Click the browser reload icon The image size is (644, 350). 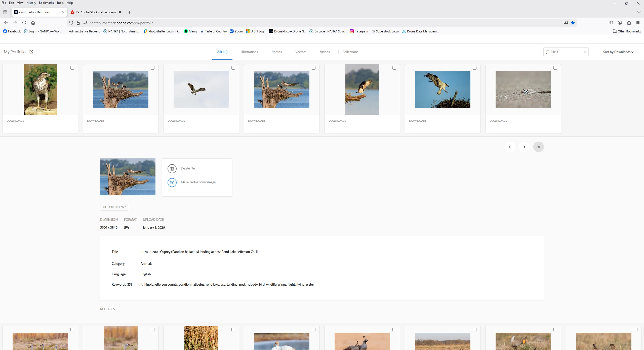click(x=24, y=23)
